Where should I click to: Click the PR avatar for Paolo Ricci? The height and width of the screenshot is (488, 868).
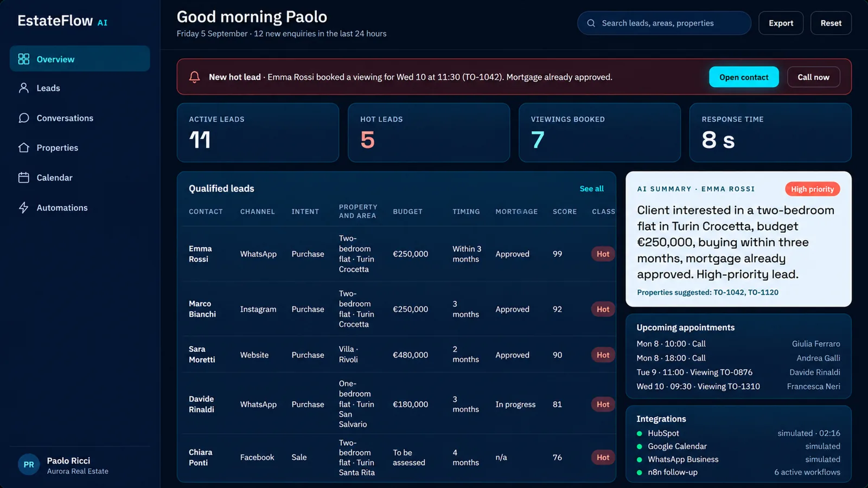29,465
